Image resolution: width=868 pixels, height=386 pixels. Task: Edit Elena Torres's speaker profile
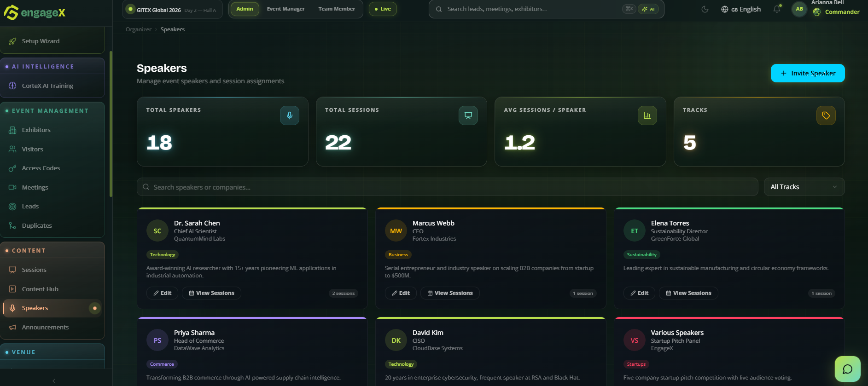click(639, 293)
